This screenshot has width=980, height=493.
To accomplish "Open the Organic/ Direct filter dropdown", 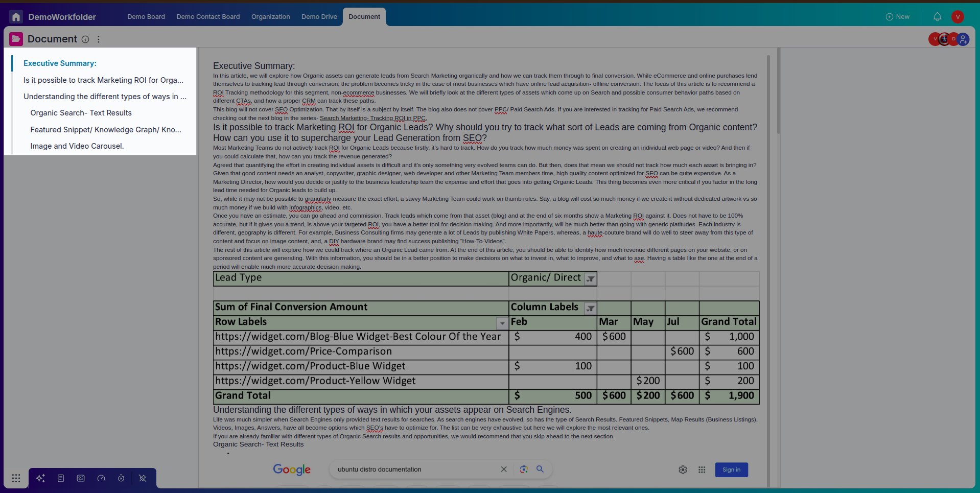I will tap(591, 278).
